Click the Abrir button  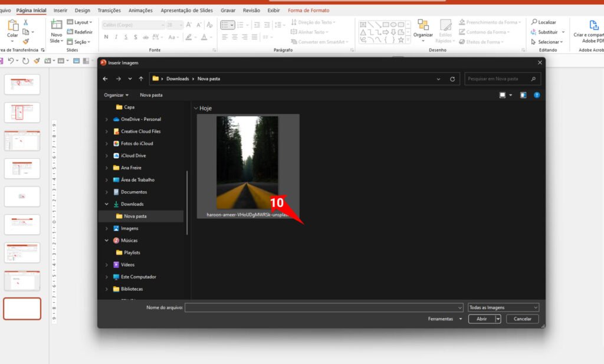[x=481, y=319]
